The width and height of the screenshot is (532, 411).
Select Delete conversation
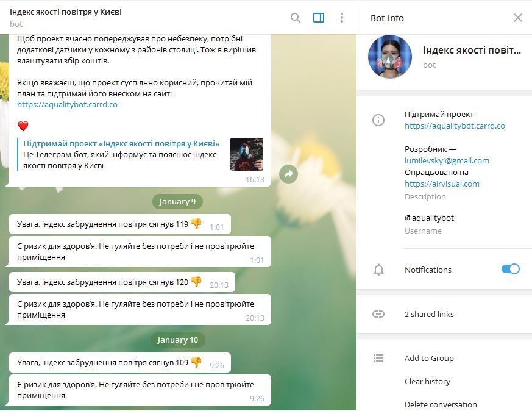pyautogui.click(x=441, y=404)
